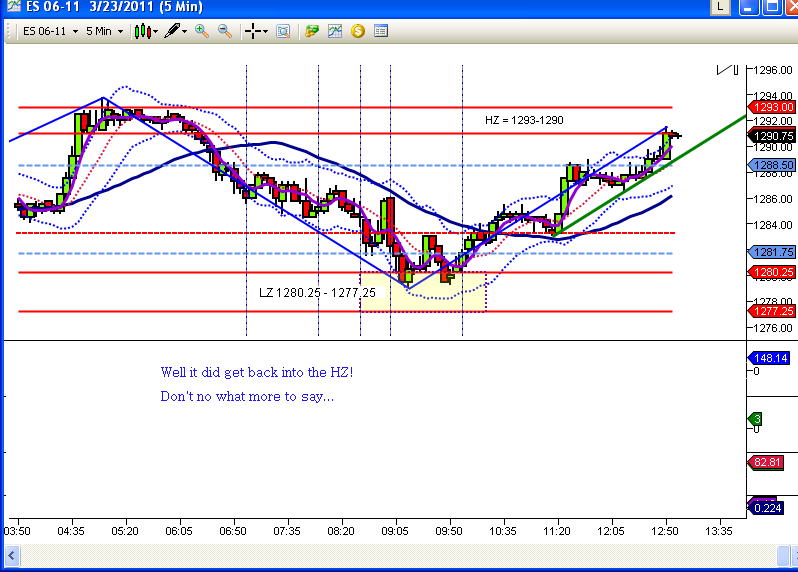The width and height of the screenshot is (798, 572).
Task: Click the 12:50 time axis label
Action: coord(665,531)
